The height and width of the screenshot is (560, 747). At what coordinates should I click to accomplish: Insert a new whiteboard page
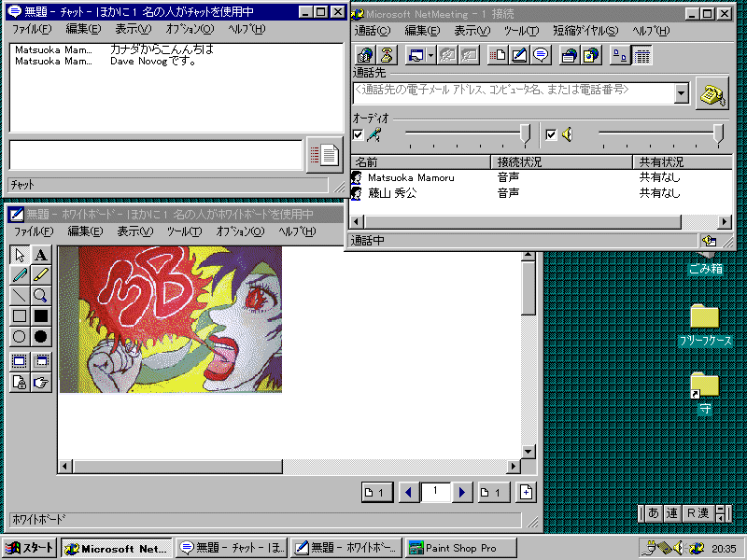click(x=526, y=493)
